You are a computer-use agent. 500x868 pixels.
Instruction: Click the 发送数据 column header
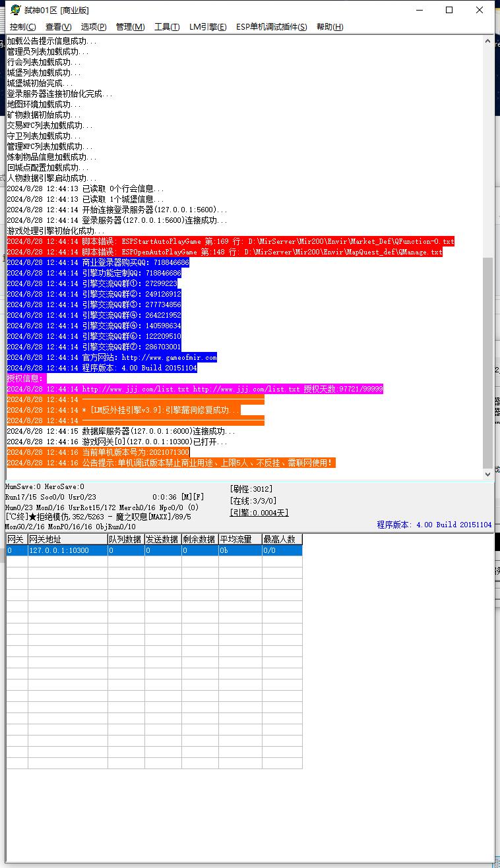click(x=163, y=539)
